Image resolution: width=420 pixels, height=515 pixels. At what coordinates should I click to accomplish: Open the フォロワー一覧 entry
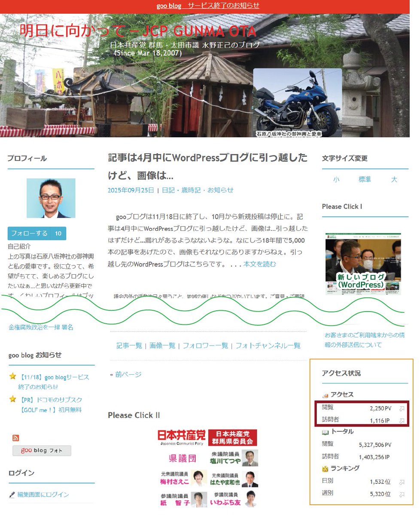203,346
